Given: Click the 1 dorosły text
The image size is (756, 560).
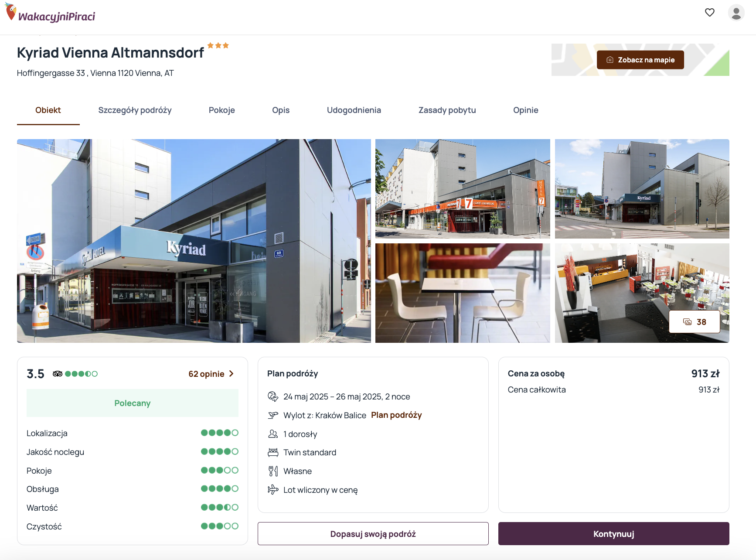Looking at the screenshot, I should [x=300, y=434].
